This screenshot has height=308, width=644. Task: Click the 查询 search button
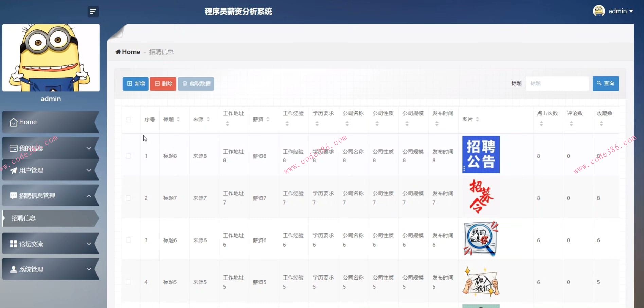tap(606, 83)
